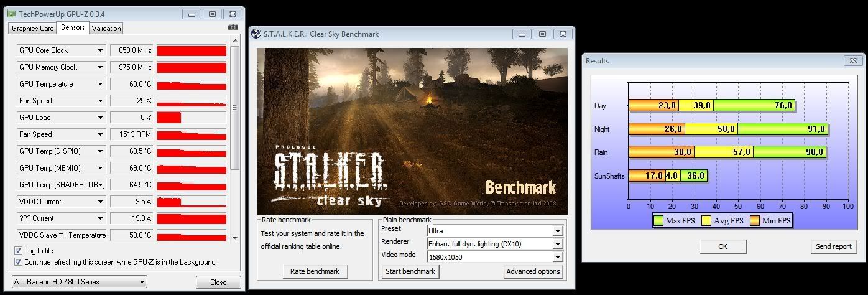This screenshot has width=868, height=295.
Task: Open the Renderer selection dropdown
Action: pos(557,244)
